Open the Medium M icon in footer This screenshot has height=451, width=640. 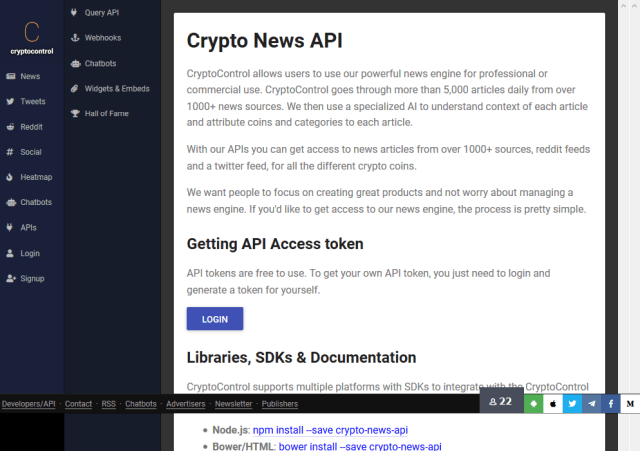click(630, 404)
